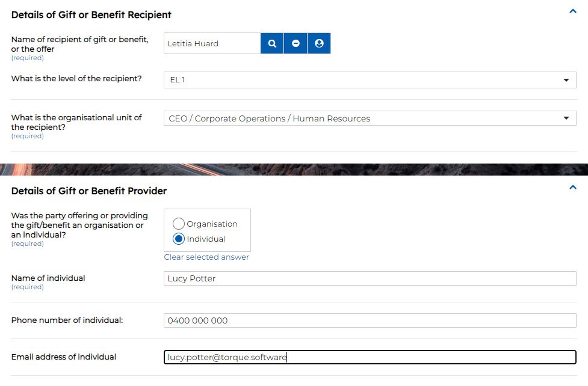Click the Clear selected answer link

coord(206,257)
